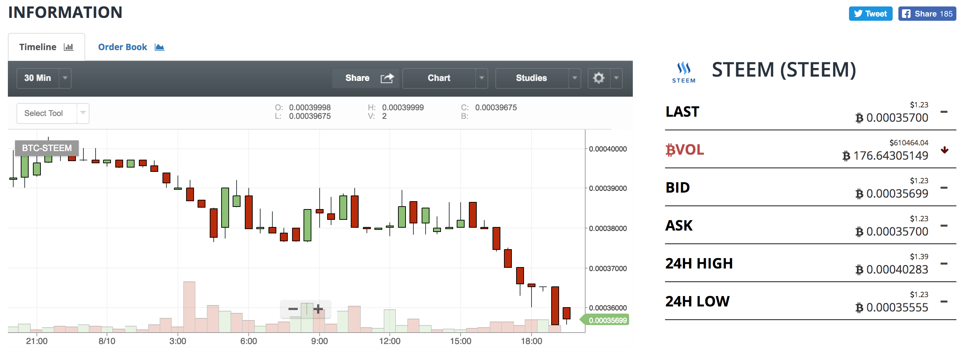Image resolution: width=980 pixels, height=358 pixels.
Task: Click the 24H LOW value 0.00035555
Action: [x=897, y=308]
